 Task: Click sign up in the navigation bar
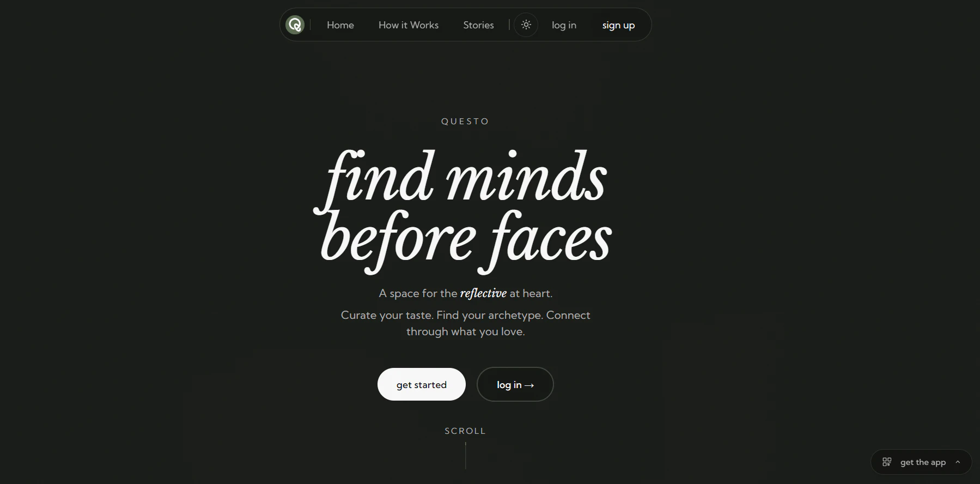point(618,25)
